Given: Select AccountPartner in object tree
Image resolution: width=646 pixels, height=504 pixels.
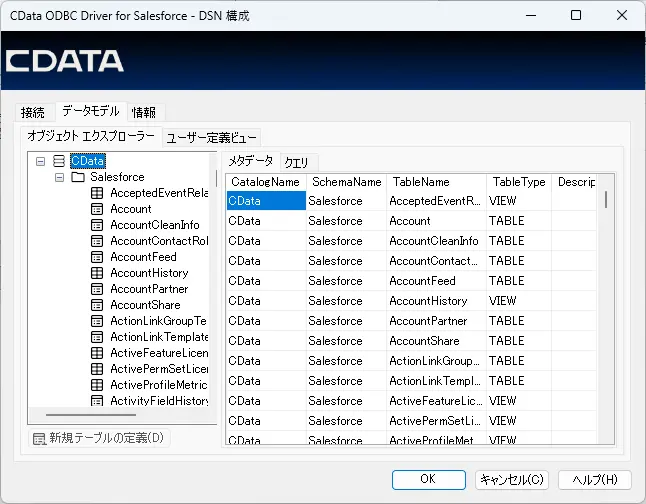Looking at the screenshot, I should click(149, 289).
